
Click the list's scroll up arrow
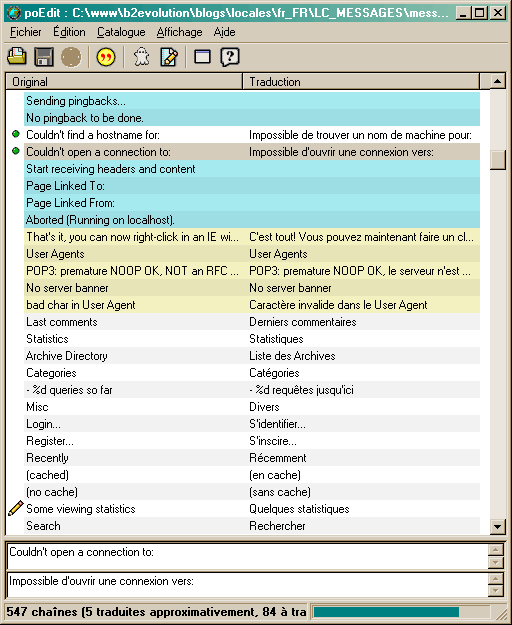497,82
